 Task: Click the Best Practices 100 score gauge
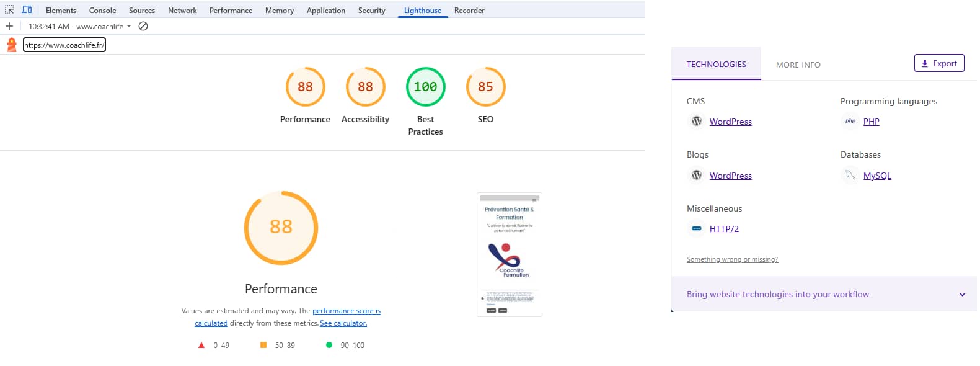coord(425,87)
